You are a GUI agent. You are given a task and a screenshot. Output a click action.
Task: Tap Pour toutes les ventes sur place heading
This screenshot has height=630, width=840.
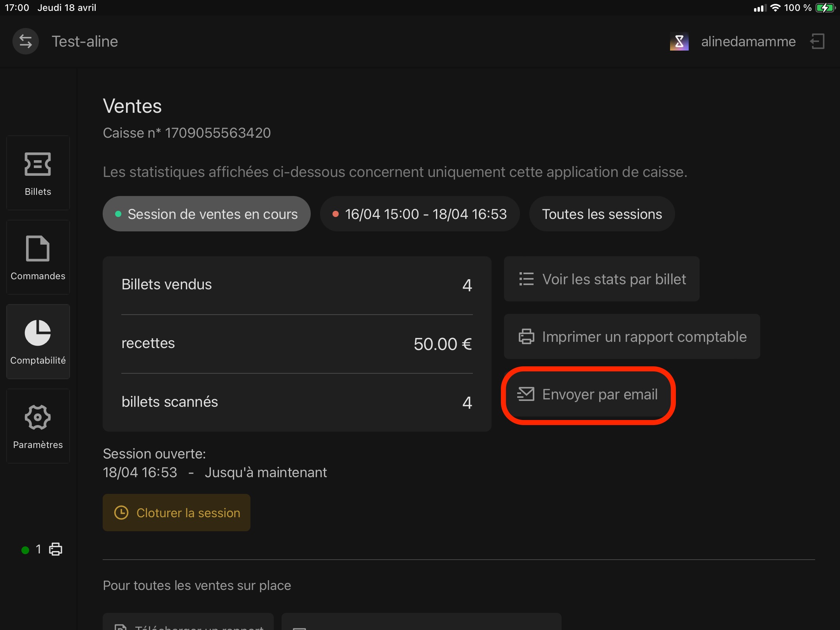197,585
